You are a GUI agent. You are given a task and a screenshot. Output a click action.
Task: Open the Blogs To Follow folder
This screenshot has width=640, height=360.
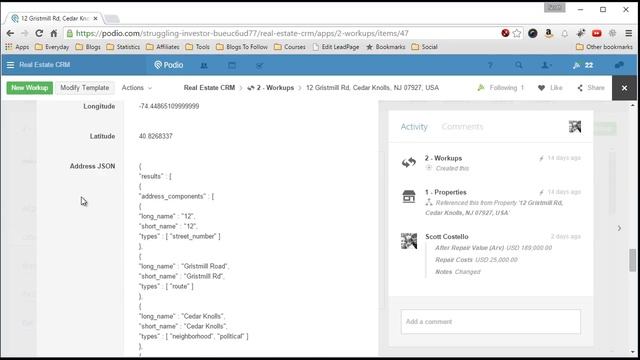tap(242, 47)
